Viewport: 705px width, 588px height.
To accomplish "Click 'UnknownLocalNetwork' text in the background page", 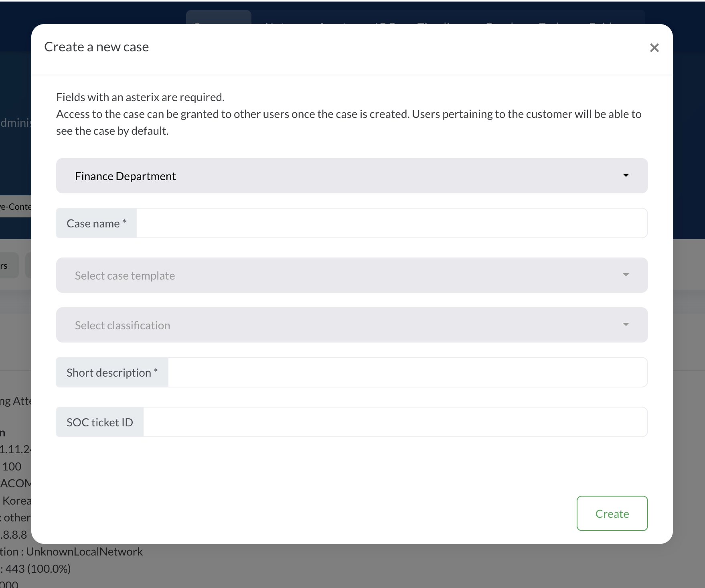I will (84, 552).
